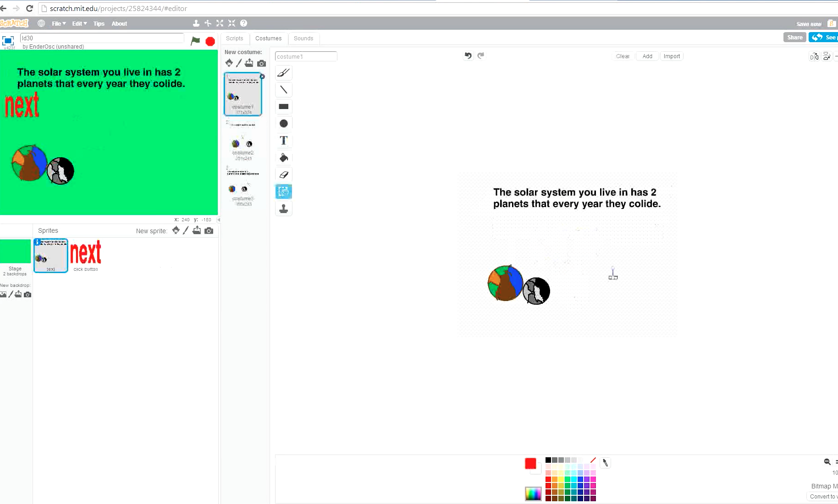Open the rainbow color picker
Screen dimensions: 838x504
(x=533, y=493)
